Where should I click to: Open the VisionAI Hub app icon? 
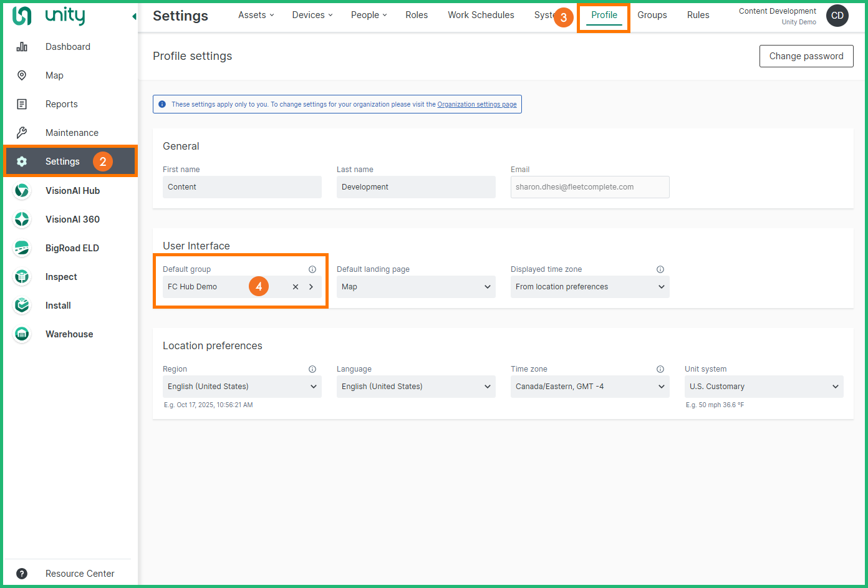[22, 191]
